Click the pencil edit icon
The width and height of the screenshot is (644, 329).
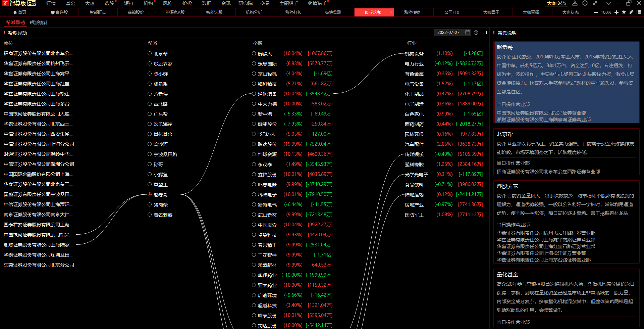631,12
